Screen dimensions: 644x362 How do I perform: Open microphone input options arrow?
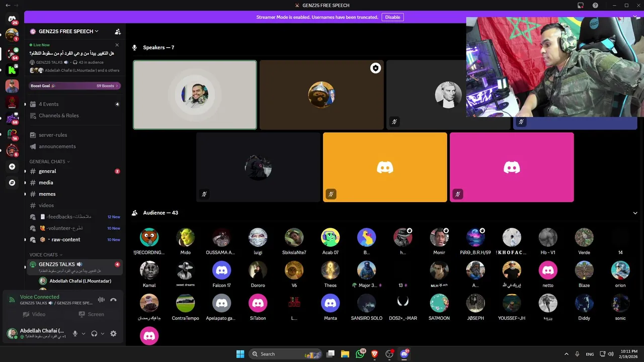(84, 334)
